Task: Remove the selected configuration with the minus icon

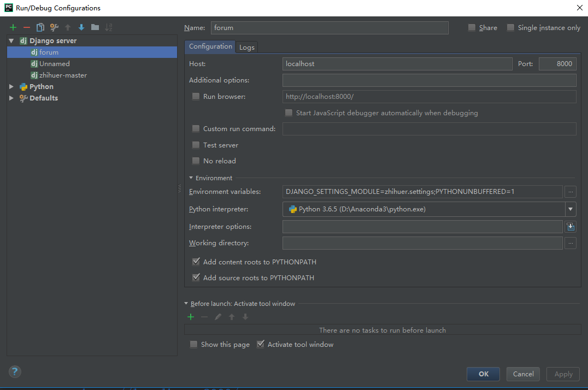Action: [27, 27]
